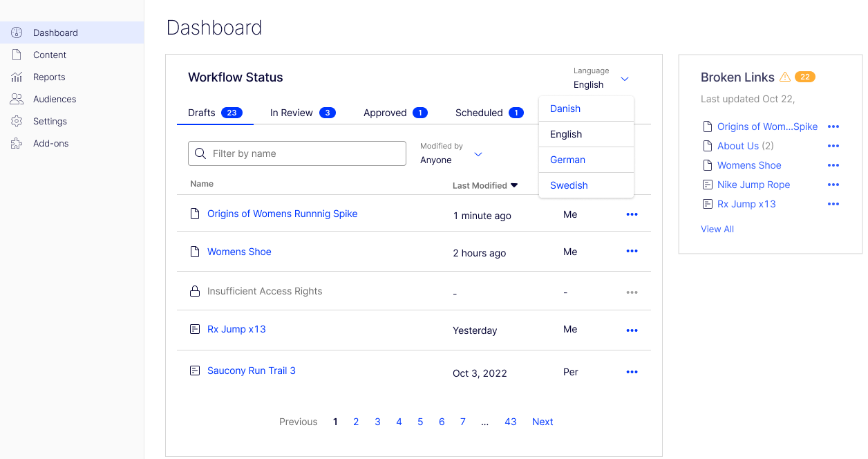Open options for Nike Jump Rope broken link
The image size is (868, 459).
click(833, 185)
